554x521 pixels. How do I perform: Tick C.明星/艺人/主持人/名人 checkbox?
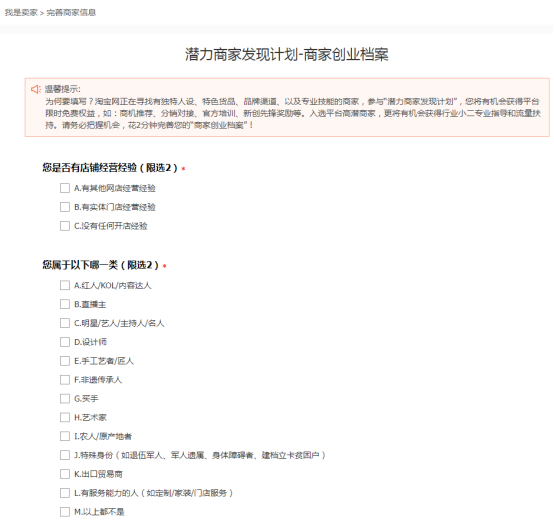click(65, 323)
